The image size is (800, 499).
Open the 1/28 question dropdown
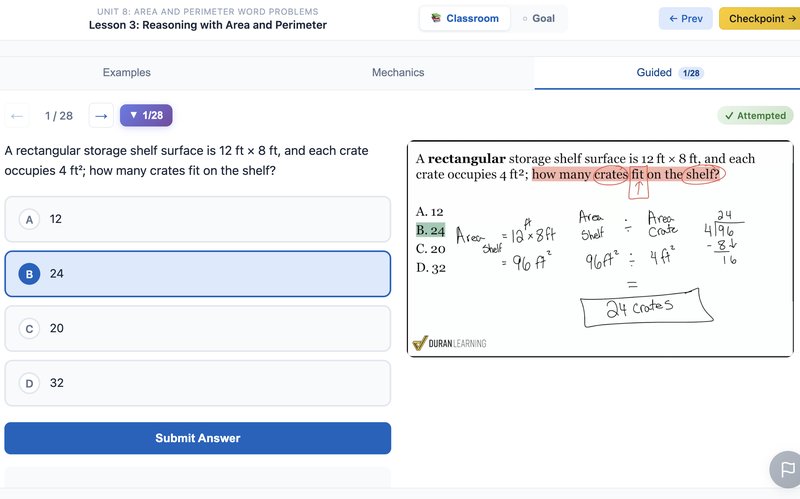click(x=146, y=115)
